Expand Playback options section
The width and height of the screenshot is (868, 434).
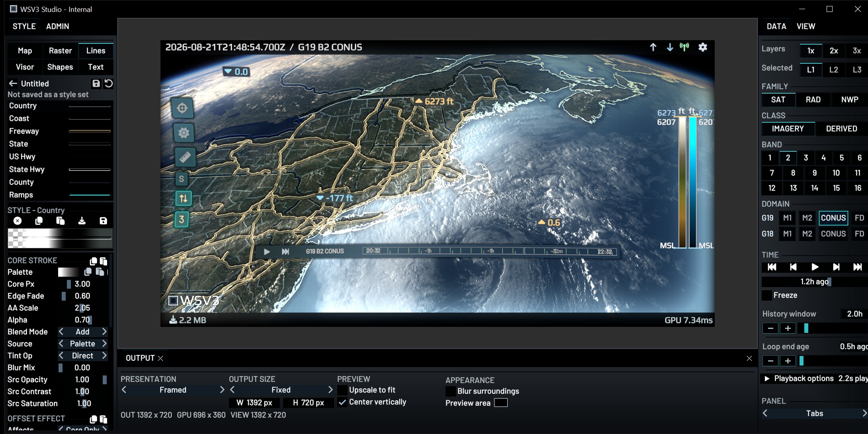767,379
